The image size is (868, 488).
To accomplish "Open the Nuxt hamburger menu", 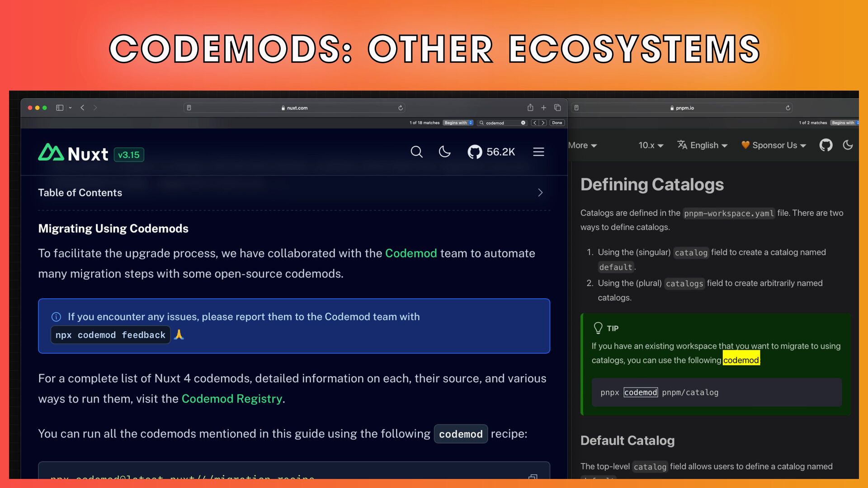I will tap(538, 152).
